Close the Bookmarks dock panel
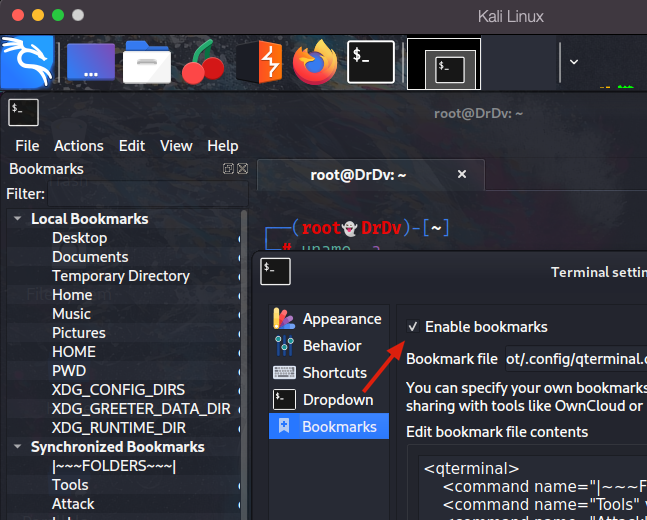The height and width of the screenshot is (520, 647). [242, 169]
